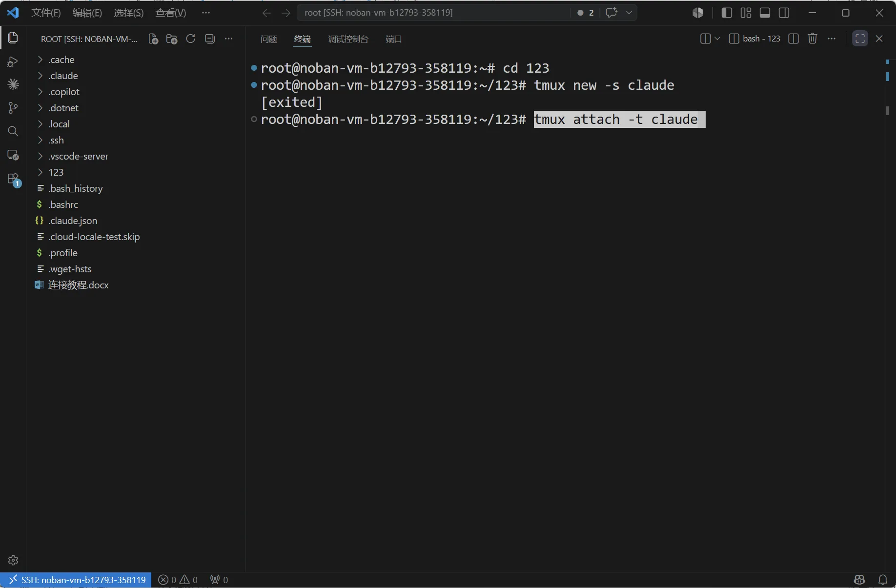Open Copilot status icon in status bar
Image resolution: width=896 pixels, height=588 pixels.
click(859, 580)
